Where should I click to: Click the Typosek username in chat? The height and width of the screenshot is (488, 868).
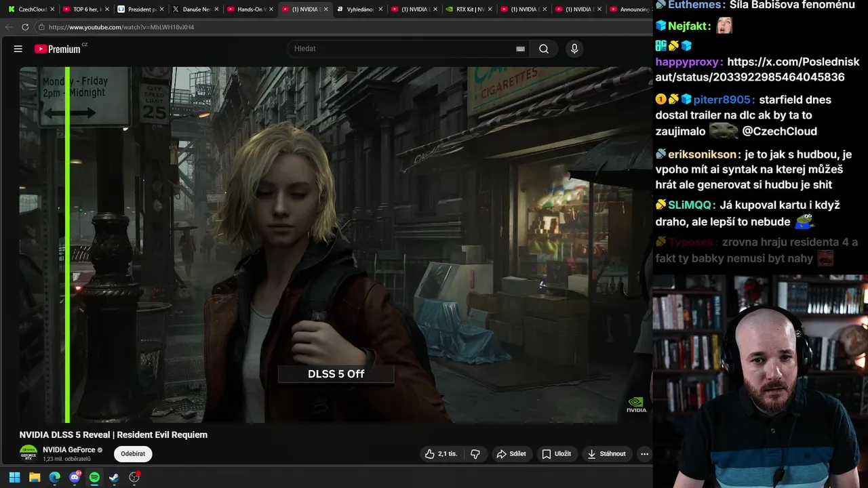pos(691,242)
